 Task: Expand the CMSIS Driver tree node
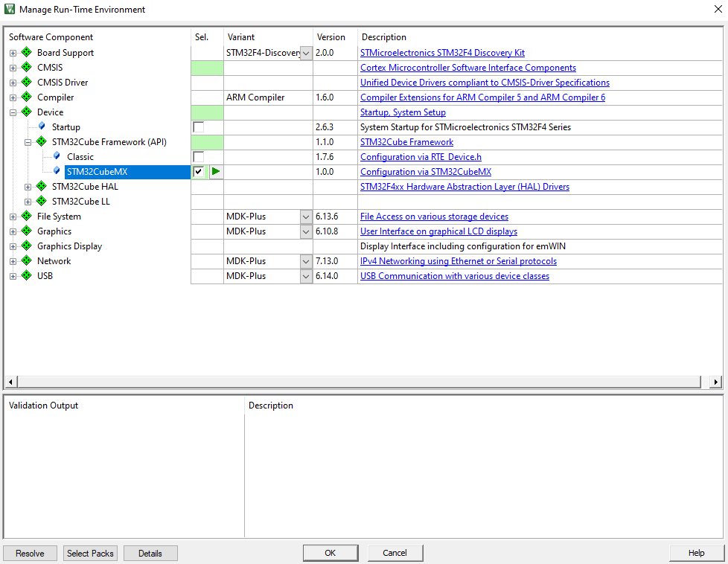13,83
